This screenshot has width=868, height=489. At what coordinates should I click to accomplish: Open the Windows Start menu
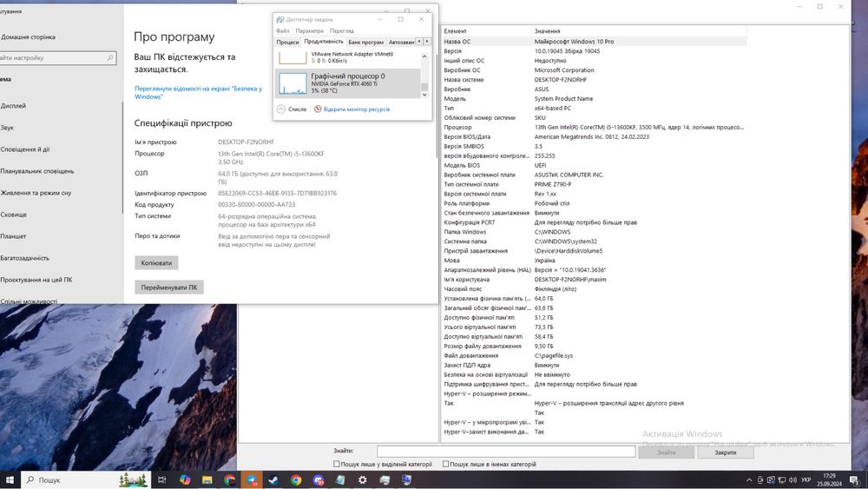click(x=10, y=479)
